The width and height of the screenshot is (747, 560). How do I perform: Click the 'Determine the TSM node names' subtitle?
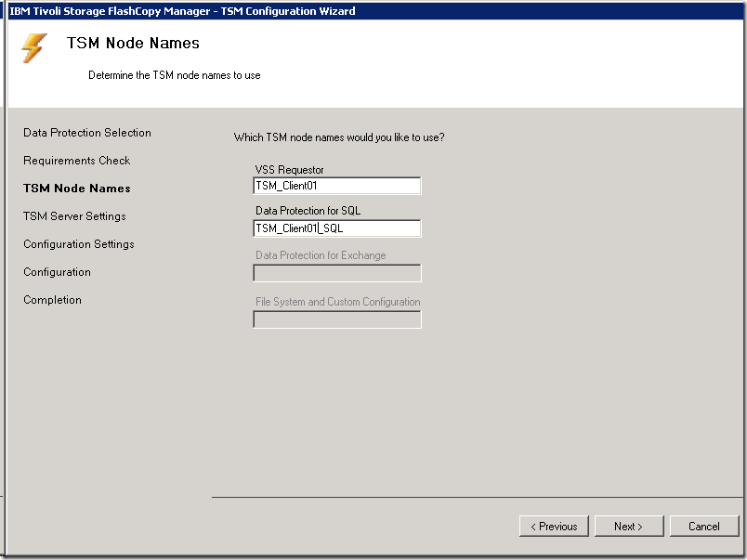click(175, 75)
